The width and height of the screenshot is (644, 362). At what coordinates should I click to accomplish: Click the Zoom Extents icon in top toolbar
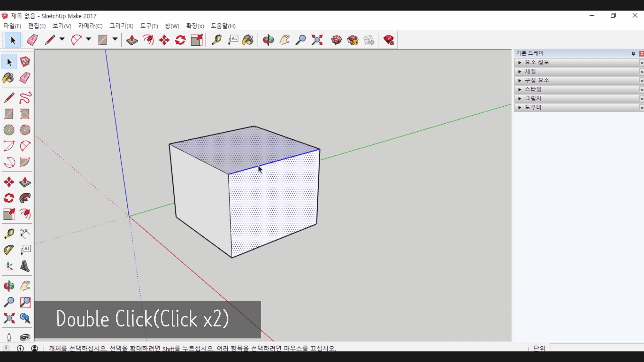317,40
